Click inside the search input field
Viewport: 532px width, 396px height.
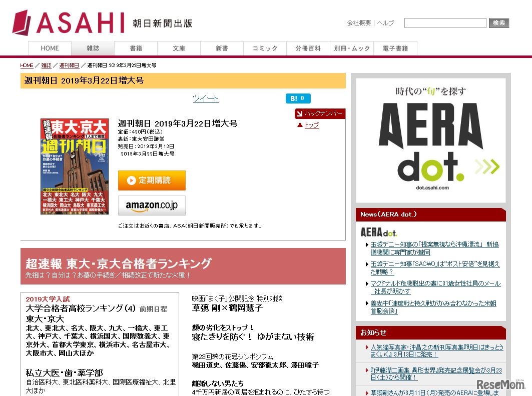444,22
